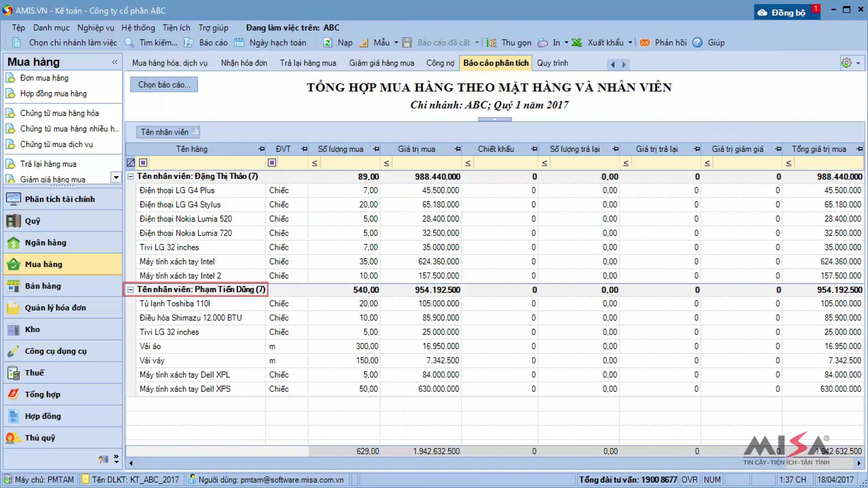Open the Phân tích tài chính module
The image size is (868, 488).
pyautogui.click(x=63, y=199)
